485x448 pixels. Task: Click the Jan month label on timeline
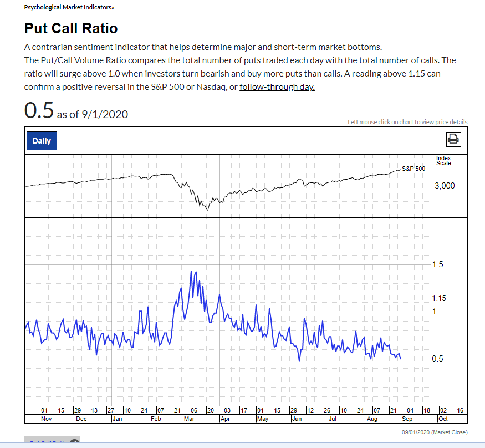click(x=117, y=419)
